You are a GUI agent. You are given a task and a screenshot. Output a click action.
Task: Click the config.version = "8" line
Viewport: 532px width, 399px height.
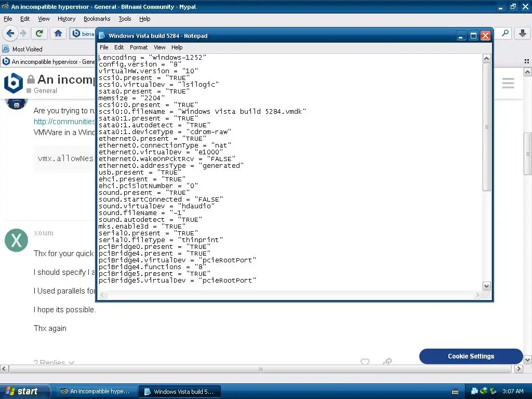140,64
